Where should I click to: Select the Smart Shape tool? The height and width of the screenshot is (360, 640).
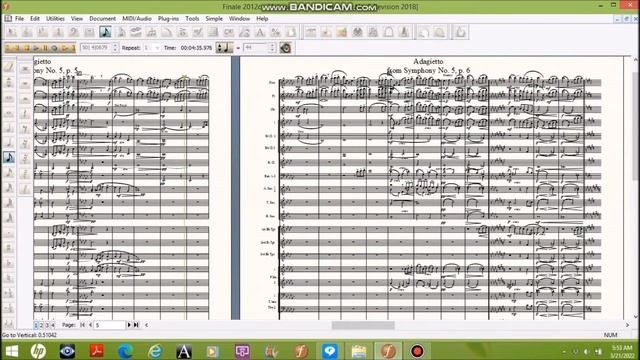[x=167, y=32]
